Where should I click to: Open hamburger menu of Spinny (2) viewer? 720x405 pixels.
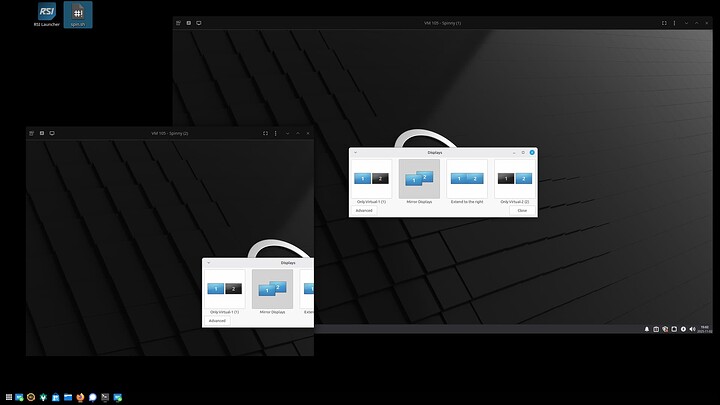pos(31,133)
